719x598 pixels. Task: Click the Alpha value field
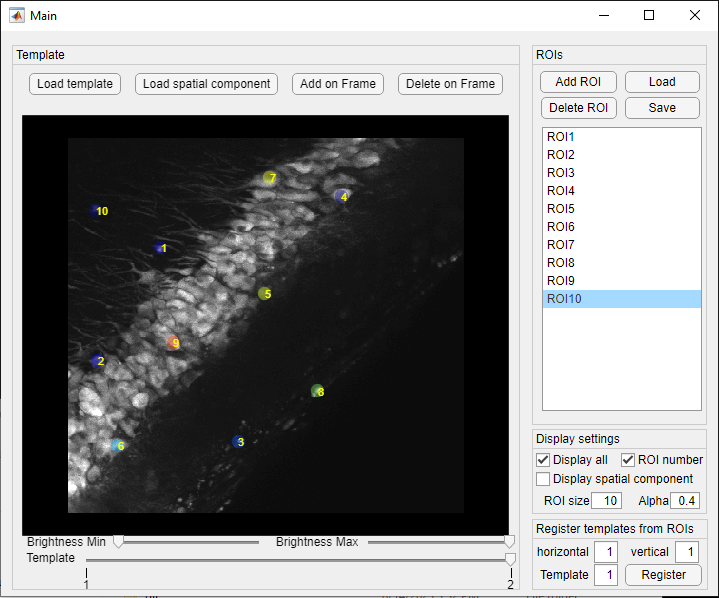tap(685, 501)
